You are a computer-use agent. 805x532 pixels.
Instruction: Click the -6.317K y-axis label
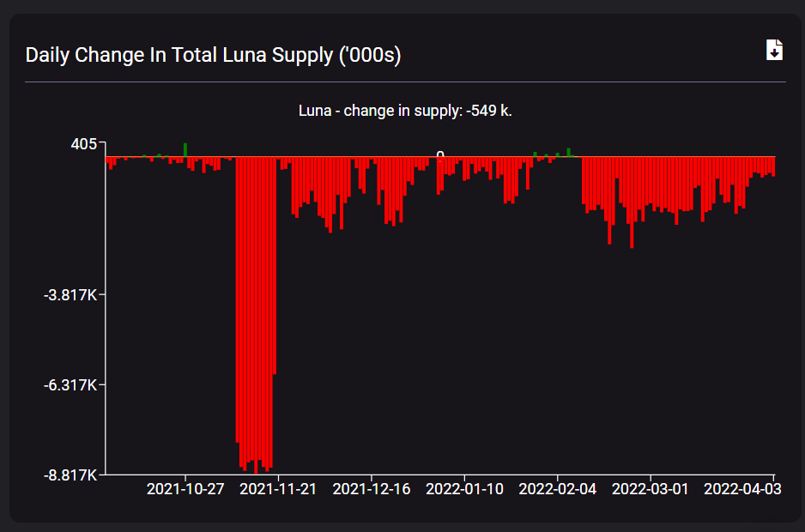(x=70, y=384)
